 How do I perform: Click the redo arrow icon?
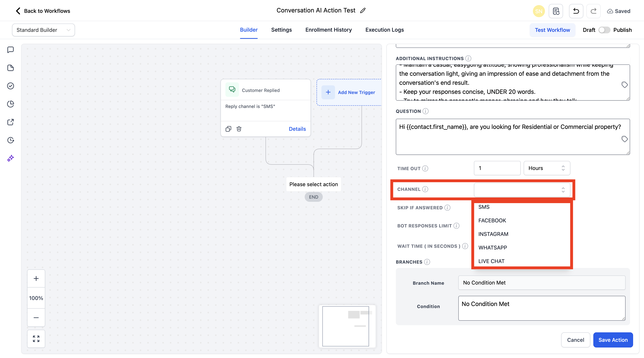pyautogui.click(x=593, y=11)
